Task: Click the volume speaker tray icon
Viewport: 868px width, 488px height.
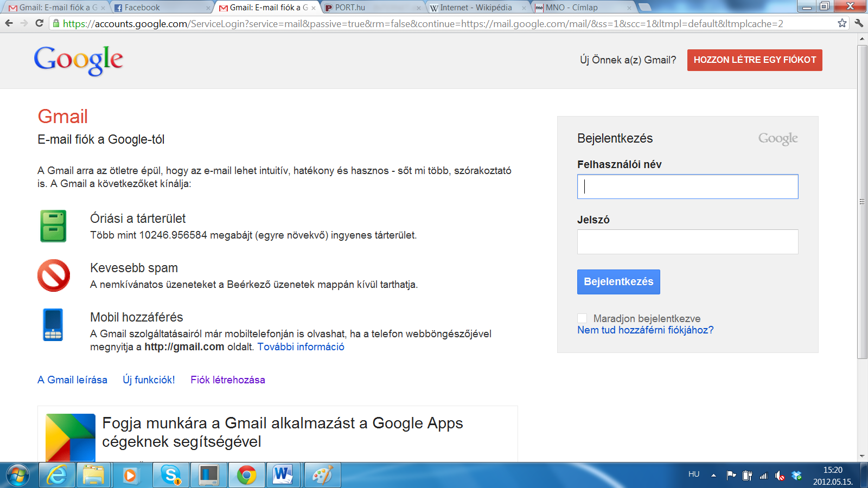Action: click(x=780, y=476)
